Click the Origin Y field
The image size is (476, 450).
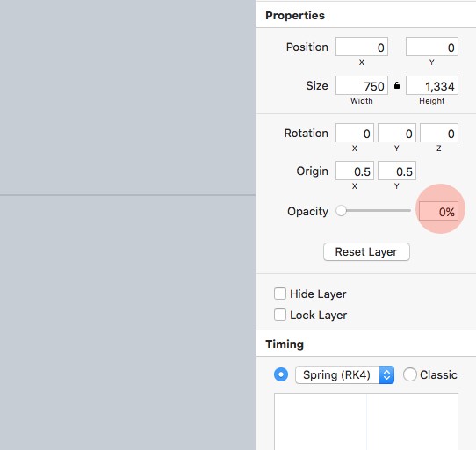[397, 171]
